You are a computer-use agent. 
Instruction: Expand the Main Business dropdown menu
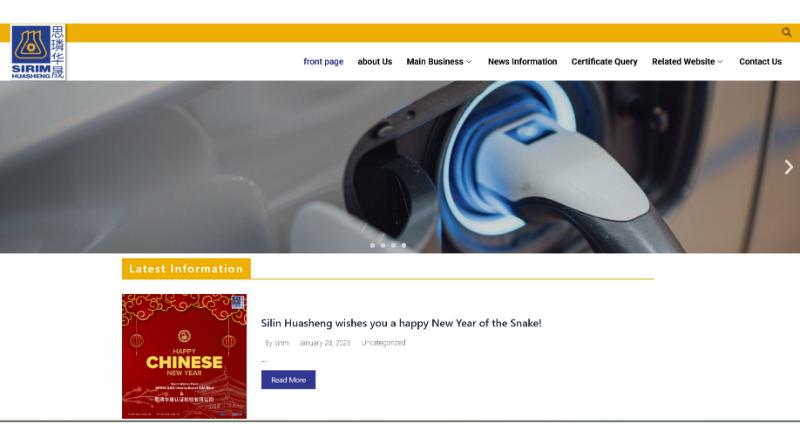pos(439,62)
